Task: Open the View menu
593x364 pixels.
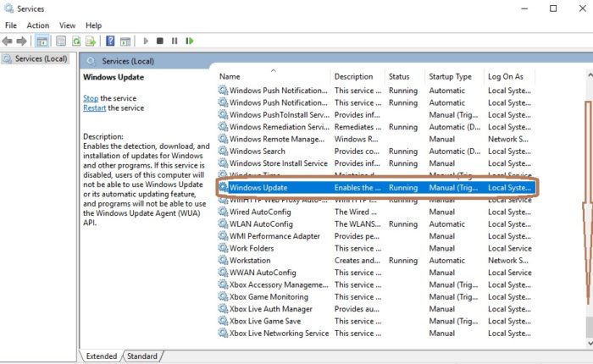Action: [x=68, y=25]
